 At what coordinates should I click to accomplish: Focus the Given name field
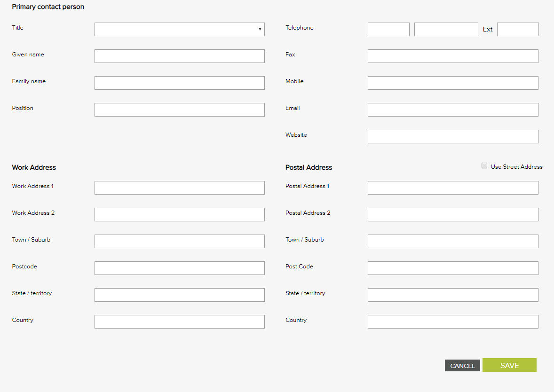(x=179, y=56)
